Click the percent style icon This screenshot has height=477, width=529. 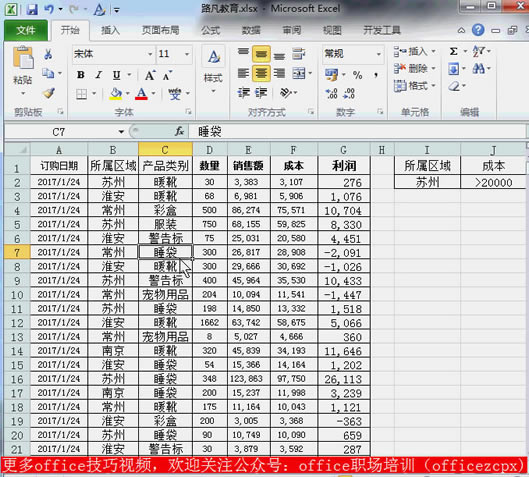pyautogui.click(x=357, y=75)
